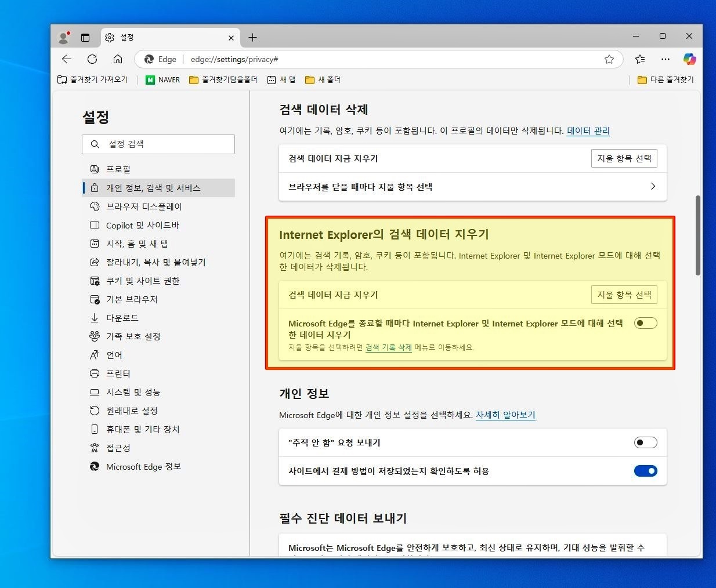The width and height of the screenshot is (716, 588).
Task: Click 지울 항목 선택 under 검색 데이터 삭제
Action: (624, 158)
